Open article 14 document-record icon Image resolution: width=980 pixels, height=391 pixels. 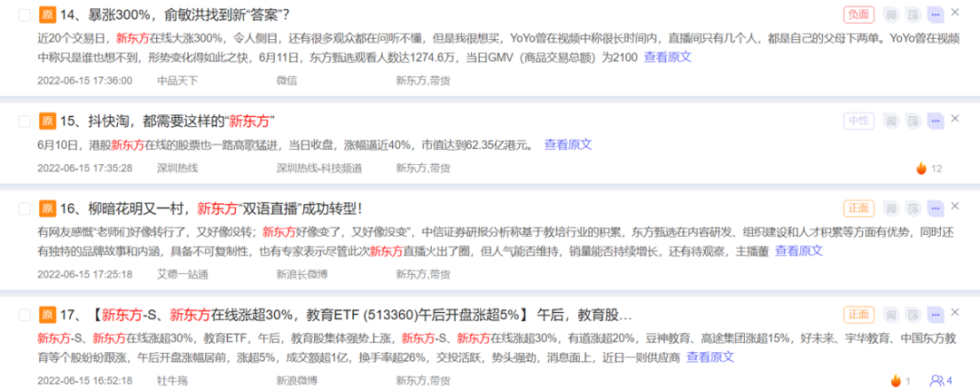coord(913,14)
